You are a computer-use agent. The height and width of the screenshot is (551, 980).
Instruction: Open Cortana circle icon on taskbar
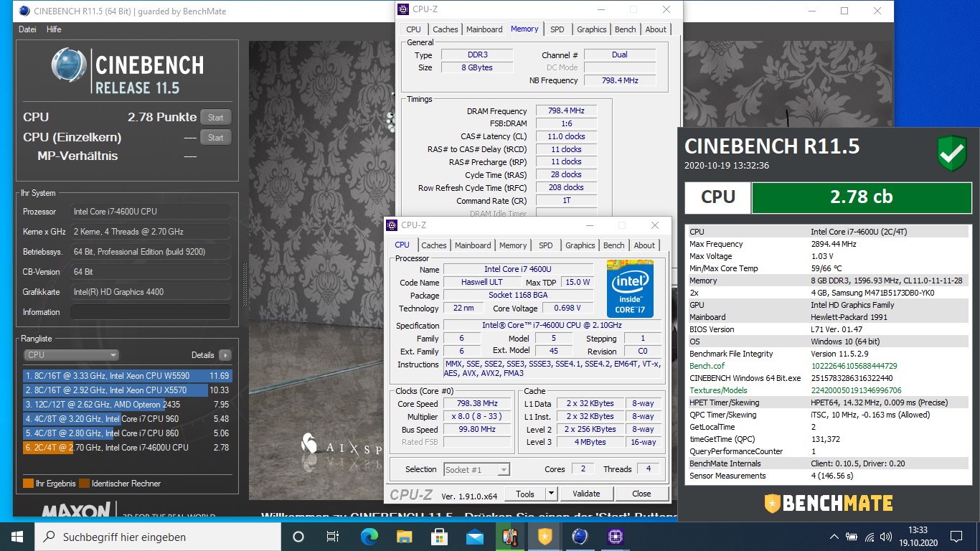(x=298, y=536)
